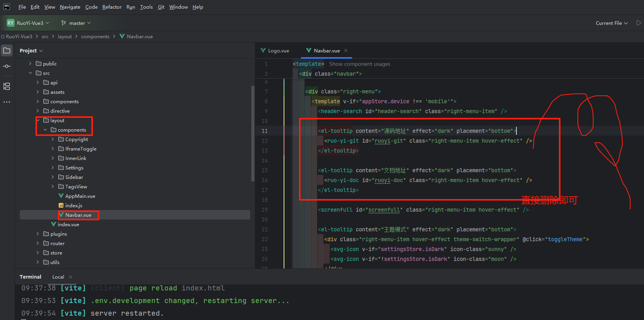Expand the store folder
The width and height of the screenshot is (644, 320).
coord(38,253)
